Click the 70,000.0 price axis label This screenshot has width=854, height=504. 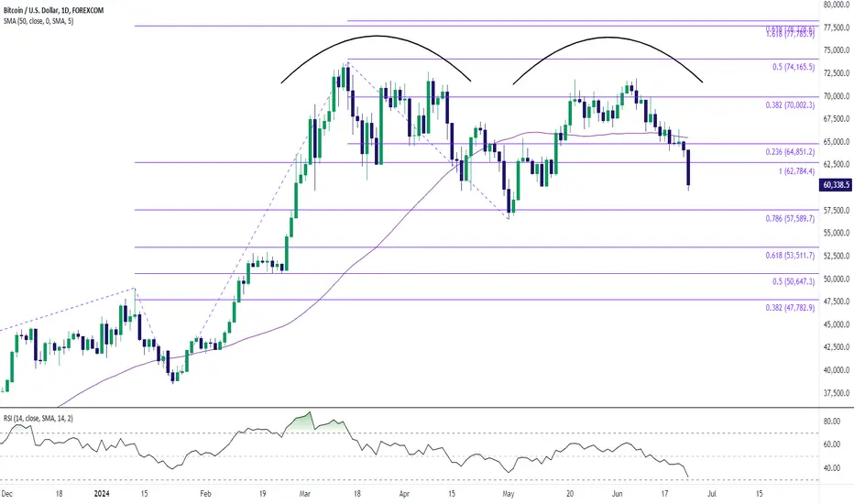pos(837,96)
